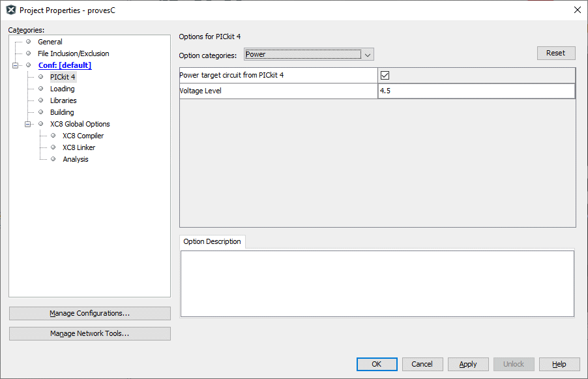This screenshot has height=379, width=588.
Task: Open the Libraries category
Action: click(x=63, y=100)
